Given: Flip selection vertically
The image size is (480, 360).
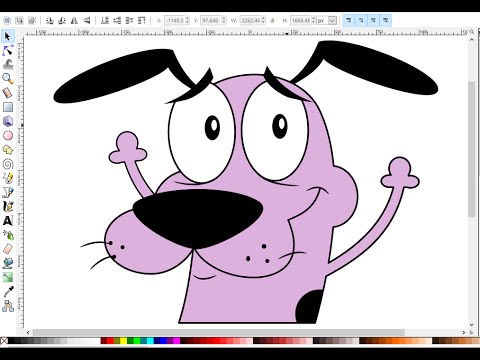Looking at the screenshot, I should pos(87,21).
